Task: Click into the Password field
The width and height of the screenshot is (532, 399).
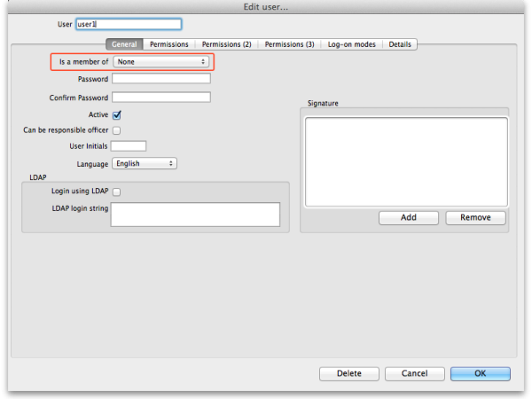Action: point(161,80)
